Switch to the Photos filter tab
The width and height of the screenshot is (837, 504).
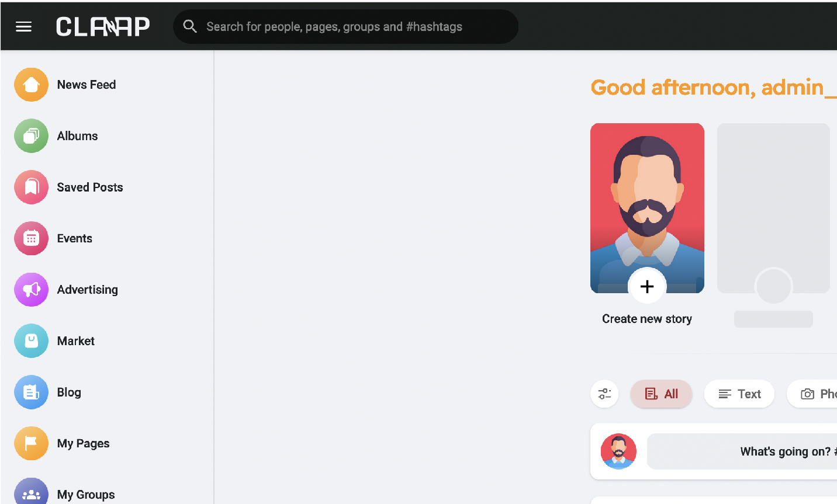tap(816, 394)
